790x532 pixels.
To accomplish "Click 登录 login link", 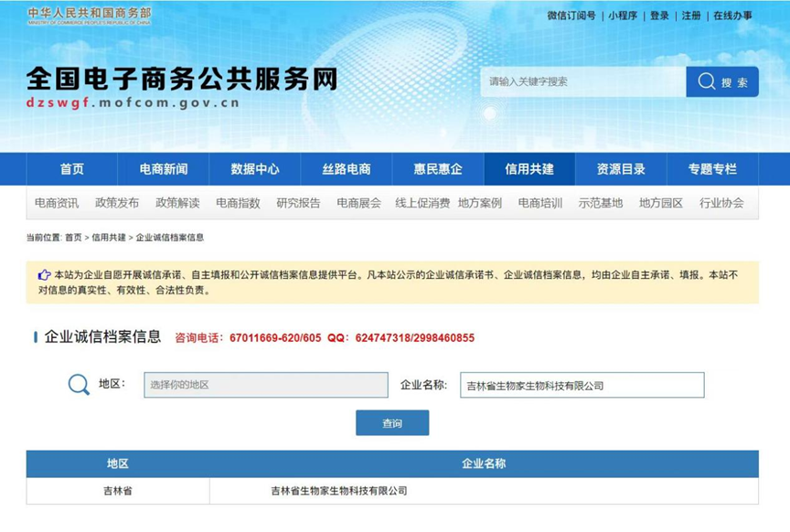I will pos(659,16).
